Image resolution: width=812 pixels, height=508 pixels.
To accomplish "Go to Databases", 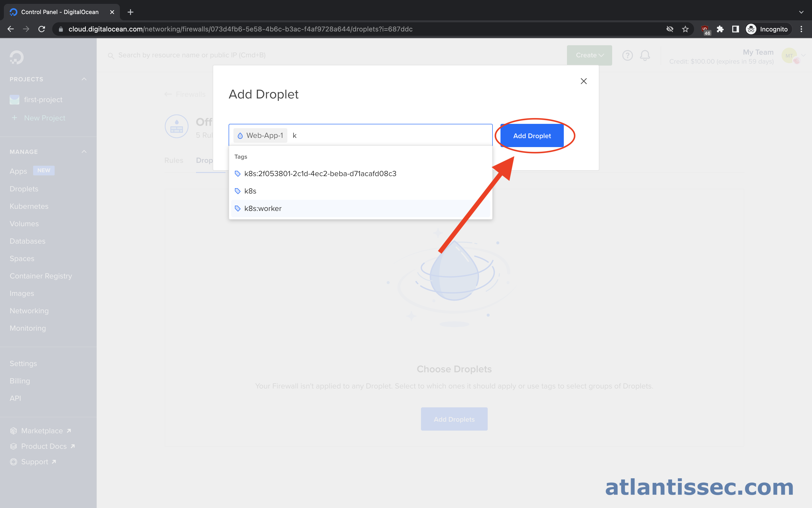I will coord(28,241).
